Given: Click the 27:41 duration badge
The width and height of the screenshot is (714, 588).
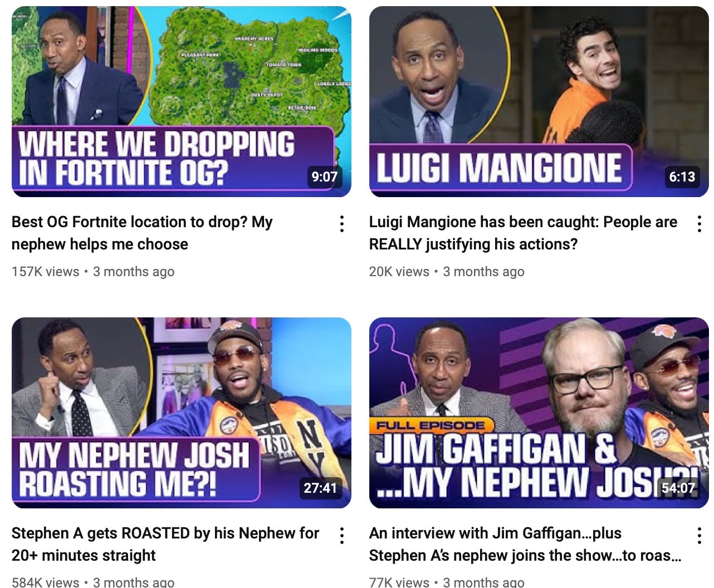Looking at the screenshot, I should point(320,488).
